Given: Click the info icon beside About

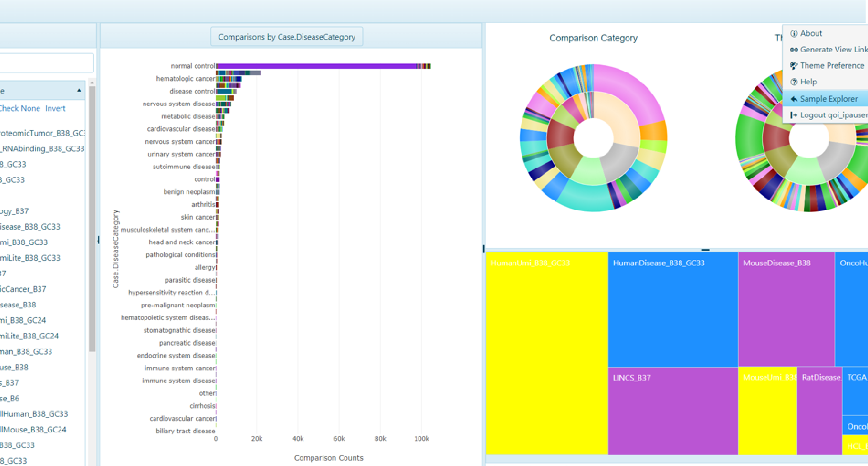Looking at the screenshot, I should click(794, 33).
